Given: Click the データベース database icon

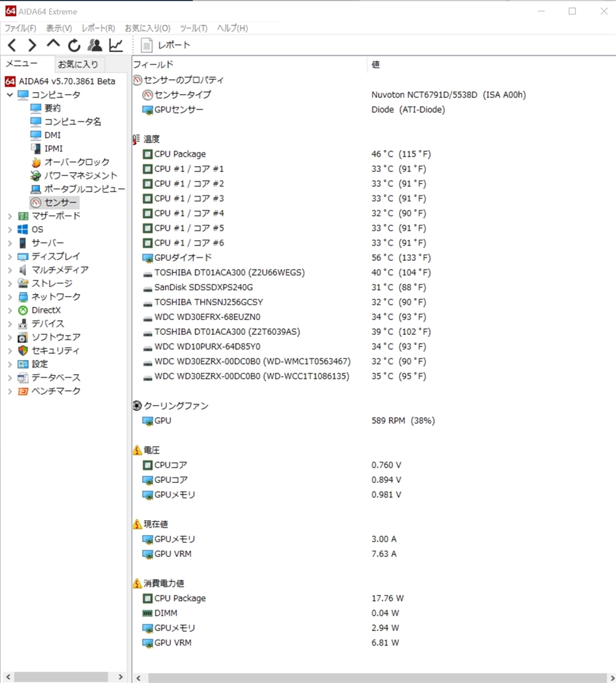Looking at the screenshot, I should 23,378.
